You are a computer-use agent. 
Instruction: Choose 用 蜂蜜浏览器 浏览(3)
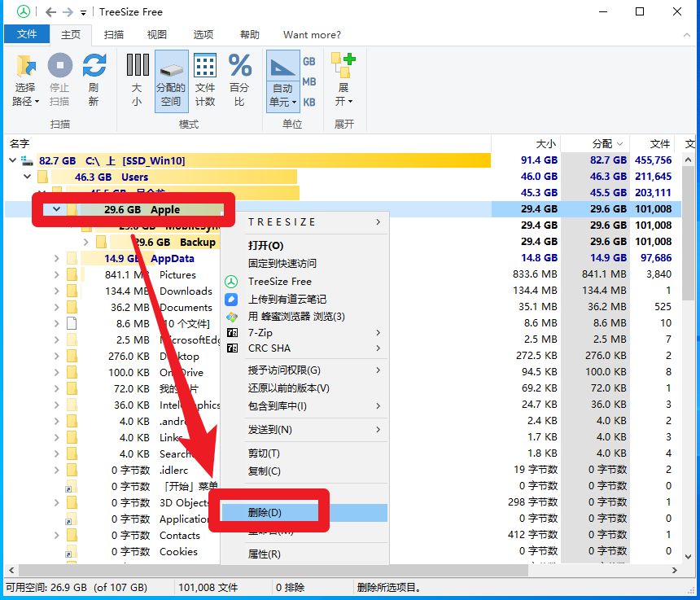pos(305,317)
